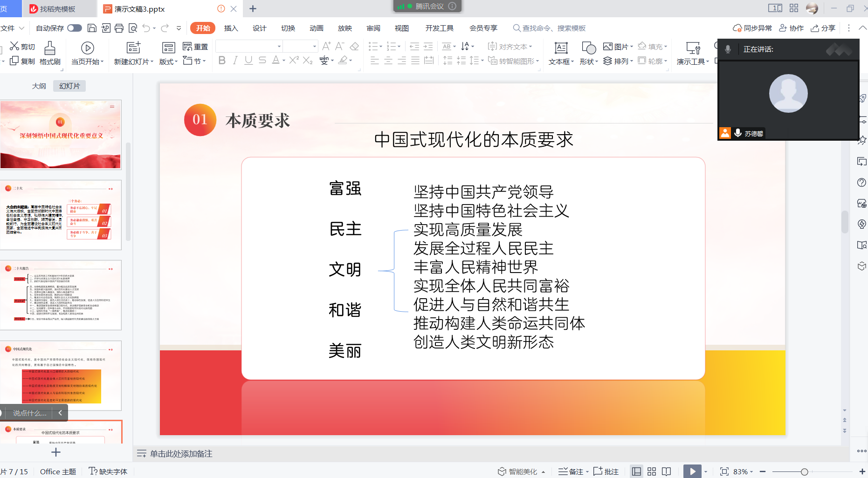The height and width of the screenshot is (478, 868).
Task: Switch to normal view in status bar
Action: [636, 471]
